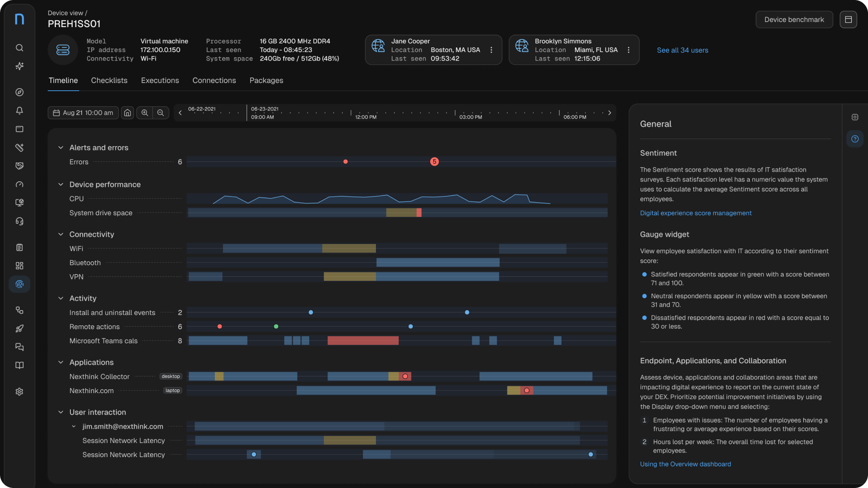Collapse the Activity section
Screen dimensions: 868x488
click(61, 298)
